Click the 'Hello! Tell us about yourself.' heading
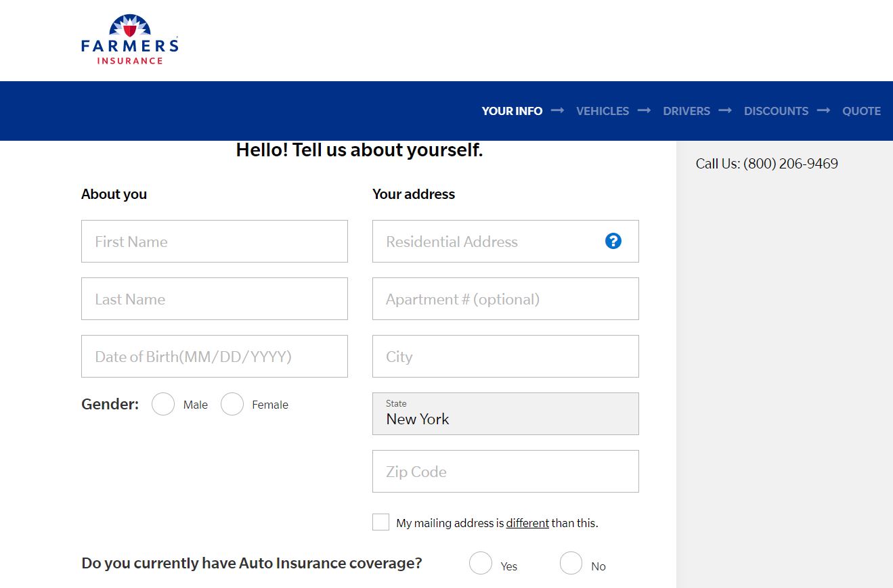The height and width of the screenshot is (588, 893). 360,150
